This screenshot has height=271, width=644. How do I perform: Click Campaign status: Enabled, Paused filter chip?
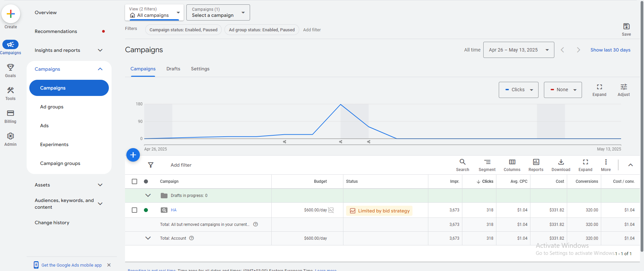(x=183, y=30)
